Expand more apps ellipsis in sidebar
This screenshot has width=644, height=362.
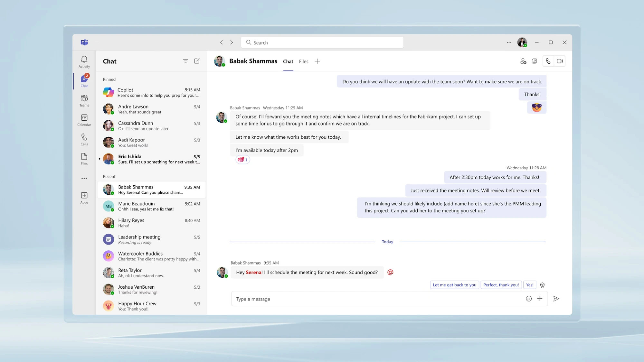pos(84,178)
